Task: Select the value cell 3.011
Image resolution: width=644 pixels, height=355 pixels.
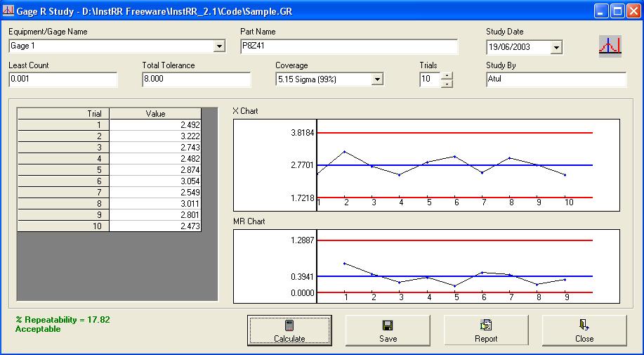Action: tap(155, 204)
